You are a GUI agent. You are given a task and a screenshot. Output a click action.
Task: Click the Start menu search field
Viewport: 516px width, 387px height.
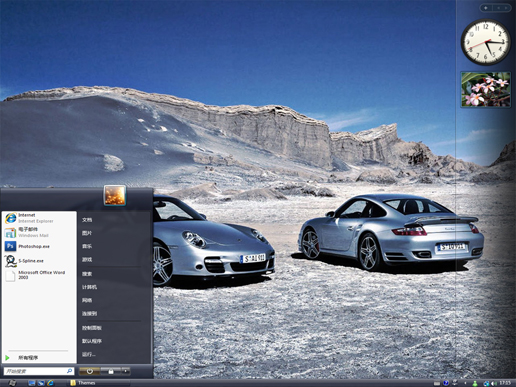39,371
